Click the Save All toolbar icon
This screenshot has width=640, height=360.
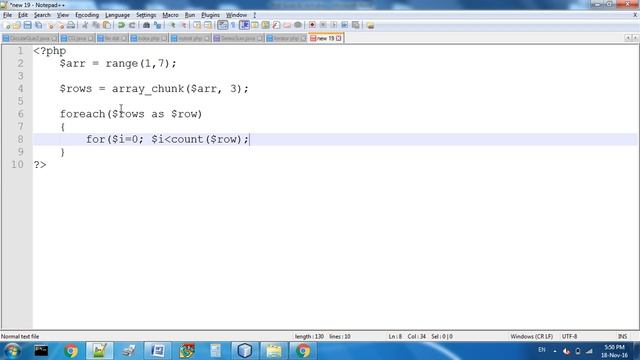click(38, 25)
